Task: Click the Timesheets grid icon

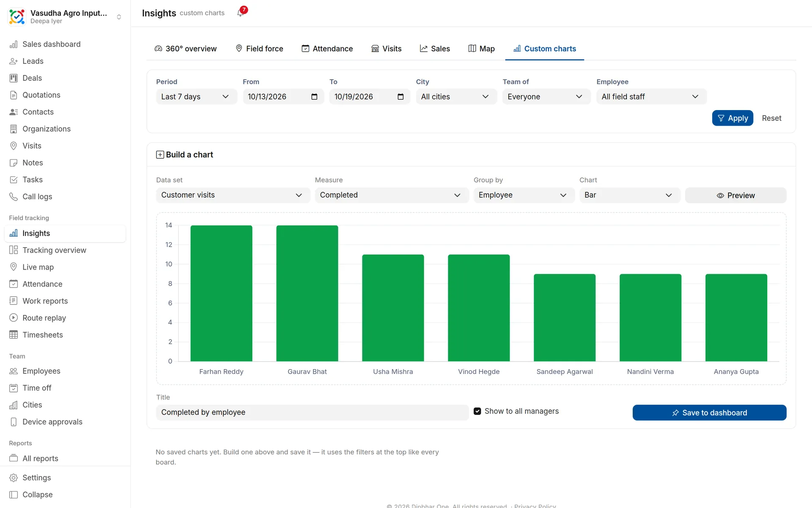Action: 14,335
